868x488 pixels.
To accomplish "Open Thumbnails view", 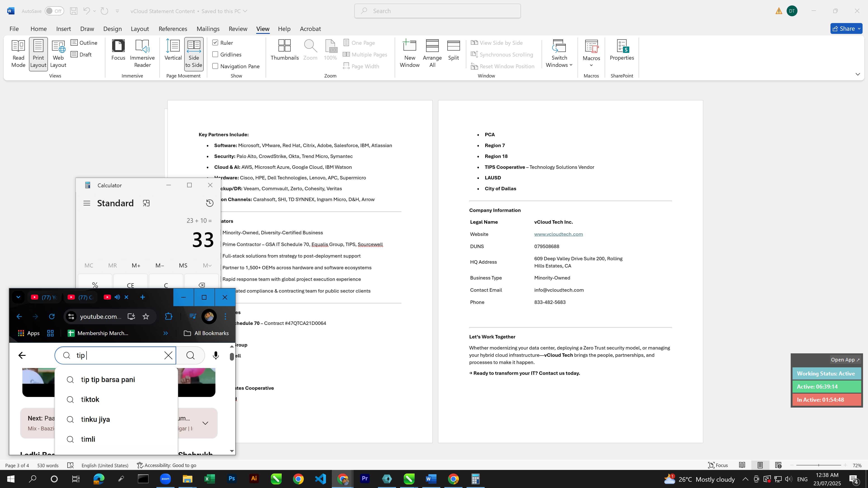I will [284, 51].
